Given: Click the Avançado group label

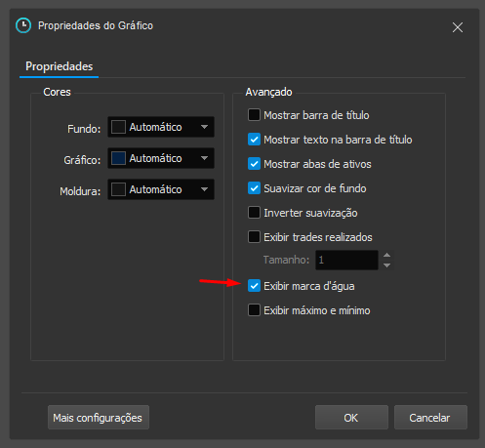Looking at the screenshot, I should (x=268, y=92).
